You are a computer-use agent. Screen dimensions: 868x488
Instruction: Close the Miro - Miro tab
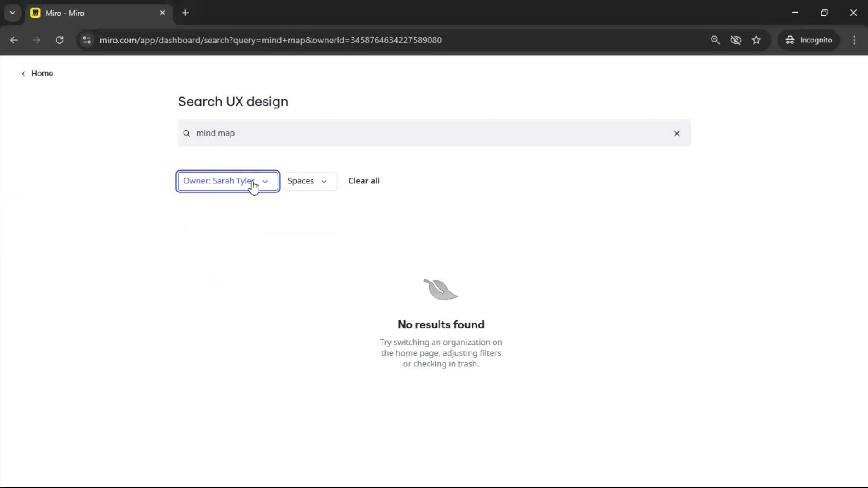click(x=162, y=13)
